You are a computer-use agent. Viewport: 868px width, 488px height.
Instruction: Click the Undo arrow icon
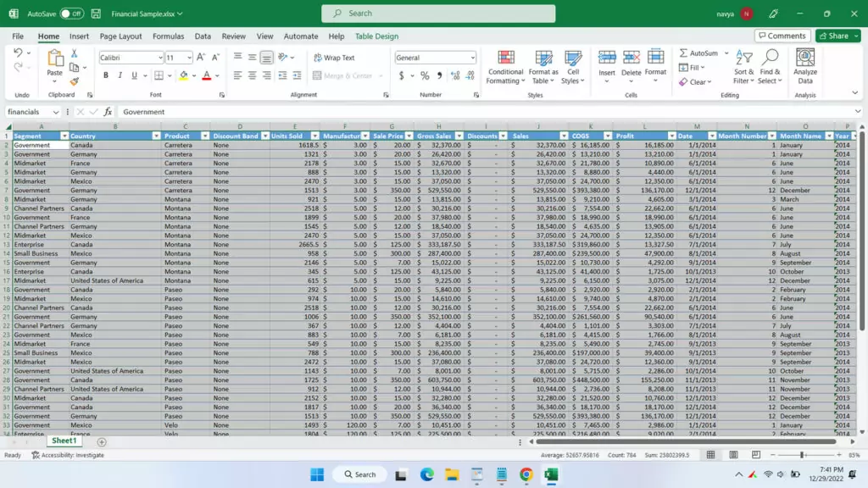click(19, 53)
